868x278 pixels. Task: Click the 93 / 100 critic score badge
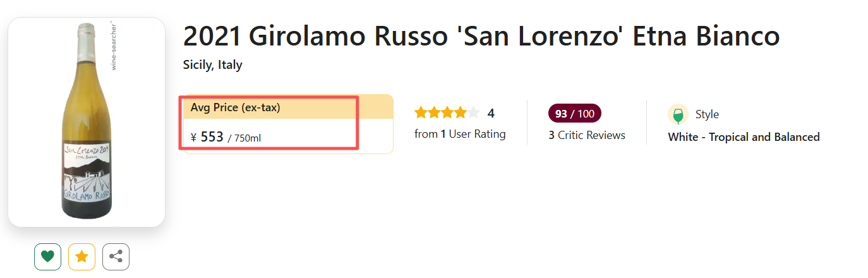[x=574, y=114]
